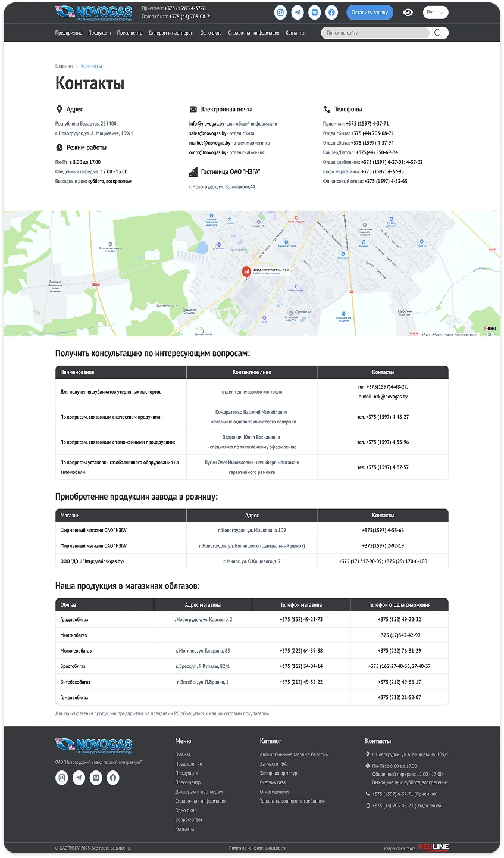The image size is (504, 858).
Task: Click the Поиск по сайту field
Action: (x=377, y=33)
